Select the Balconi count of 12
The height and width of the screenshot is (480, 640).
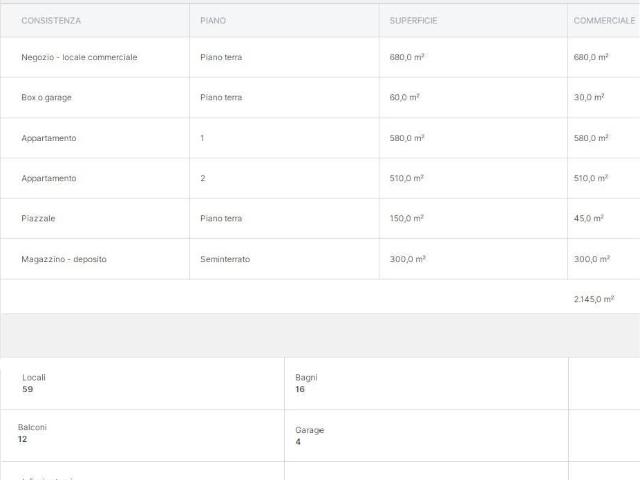point(25,438)
